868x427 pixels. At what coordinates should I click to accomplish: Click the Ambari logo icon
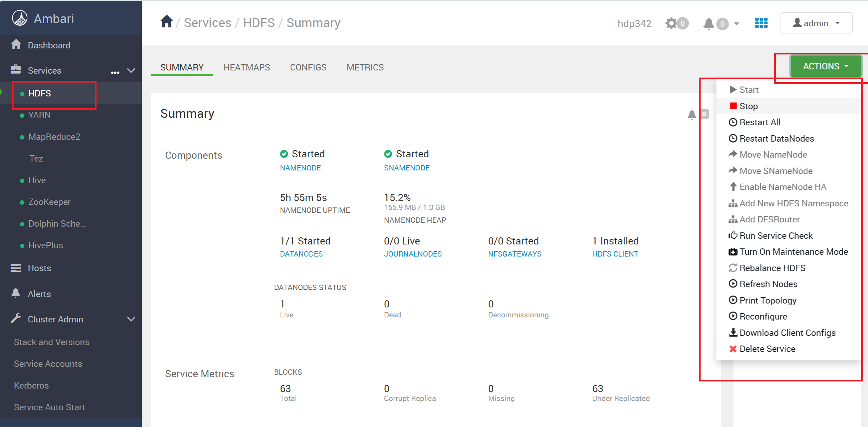(20, 18)
